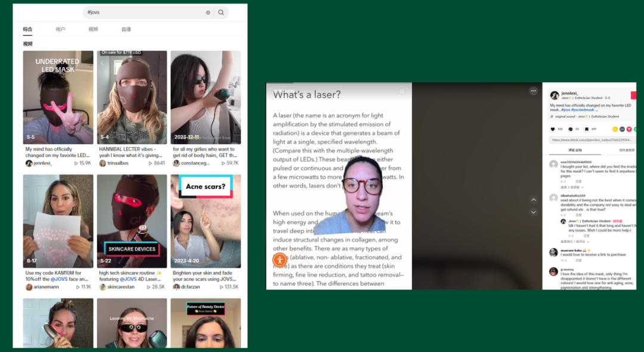Open the hair removal video dated 2023-12-11

[x=206, y=97]
